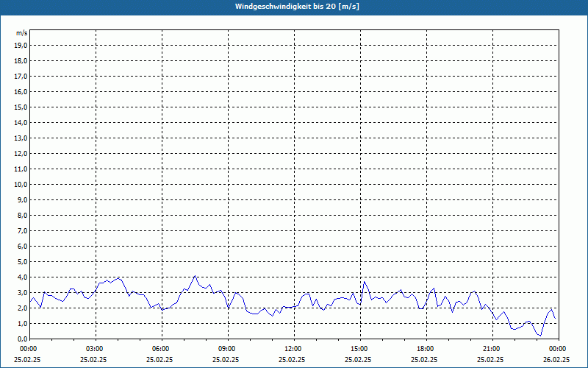Click the 9,0 y-axis label
Screen dimensions: 588x368
23,199
